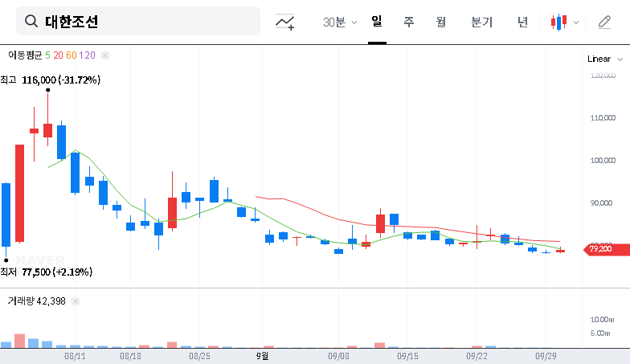630x364 pixels.
Task: Select the 일 daily tab
Action: click(x=376, y=21)
